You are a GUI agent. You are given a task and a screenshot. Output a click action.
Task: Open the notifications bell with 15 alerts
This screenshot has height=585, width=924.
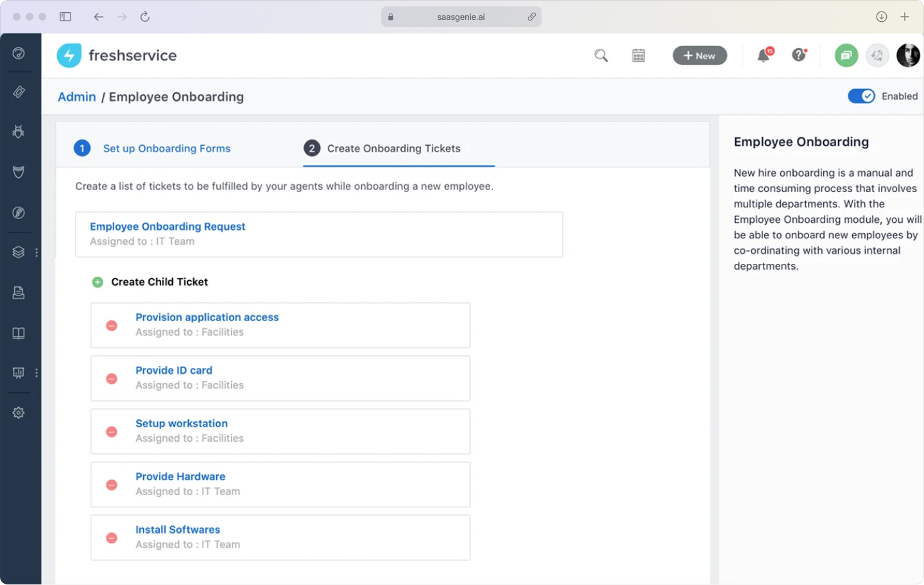[x=763, y=56]
